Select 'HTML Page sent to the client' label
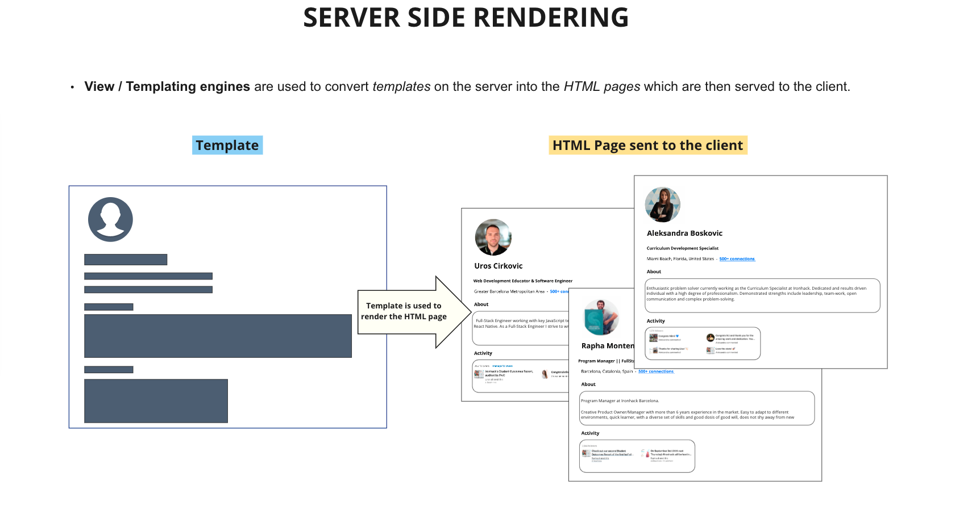The height and width of the screenshot is (505, 980). click(x=648, y=145)
